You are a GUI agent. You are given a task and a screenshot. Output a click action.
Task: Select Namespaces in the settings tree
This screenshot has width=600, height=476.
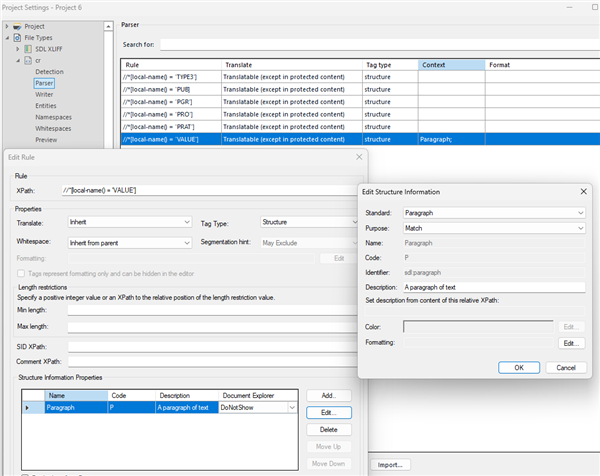point(53,117)
